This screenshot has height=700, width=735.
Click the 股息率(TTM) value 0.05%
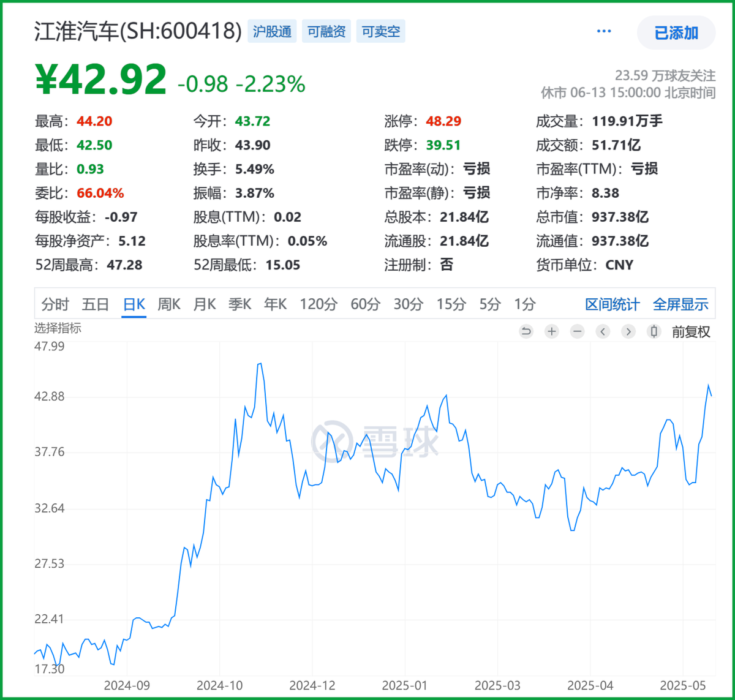307,241
